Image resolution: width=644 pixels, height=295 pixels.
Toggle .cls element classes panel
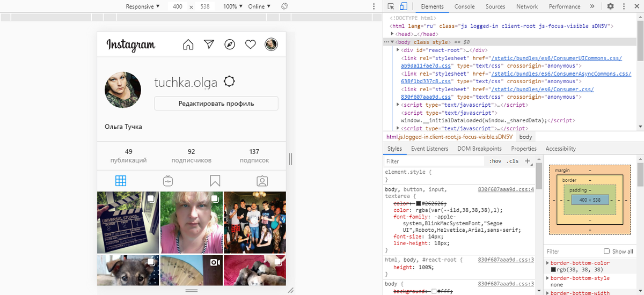tap(513, 161)
